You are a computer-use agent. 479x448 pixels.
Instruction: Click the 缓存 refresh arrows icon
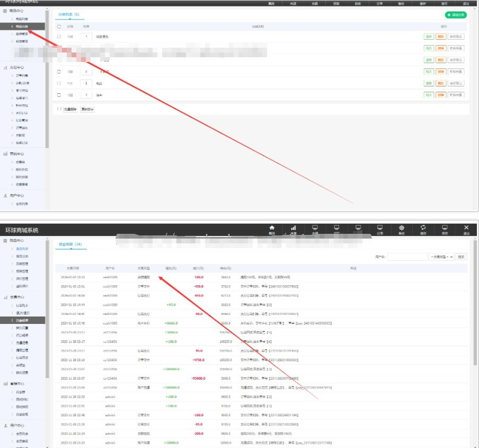pos(423,227)
